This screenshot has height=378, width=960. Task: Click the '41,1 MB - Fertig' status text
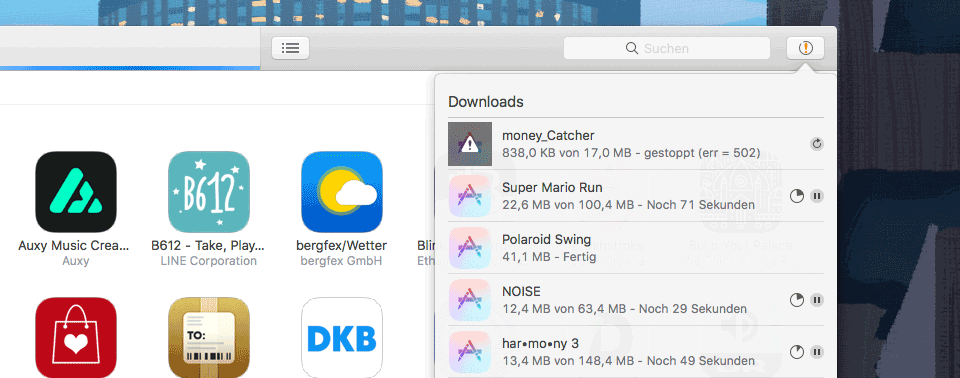(x=549, y=257)
